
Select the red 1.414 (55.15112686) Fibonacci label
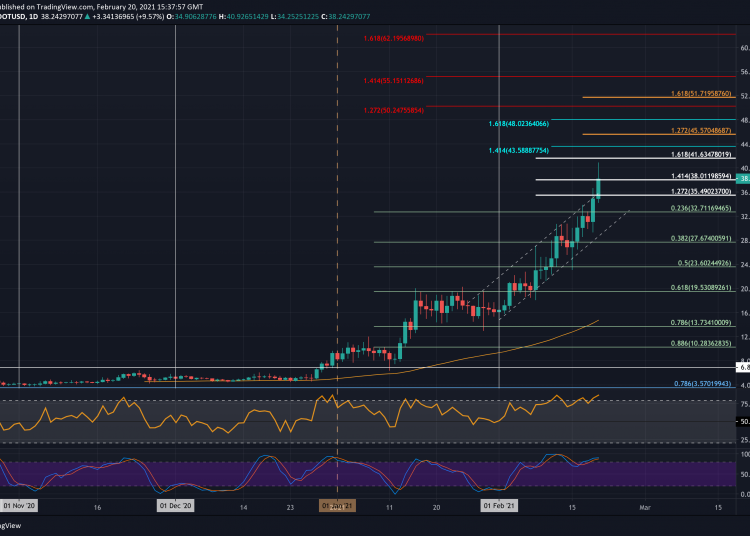[x=394, y=79]
